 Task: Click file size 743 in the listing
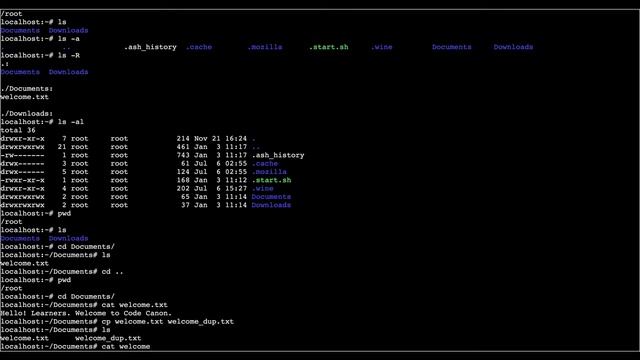click(183, 155)
